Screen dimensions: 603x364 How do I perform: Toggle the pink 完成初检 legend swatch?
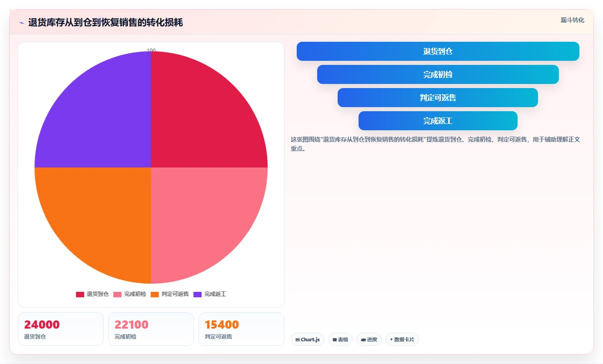117,295
